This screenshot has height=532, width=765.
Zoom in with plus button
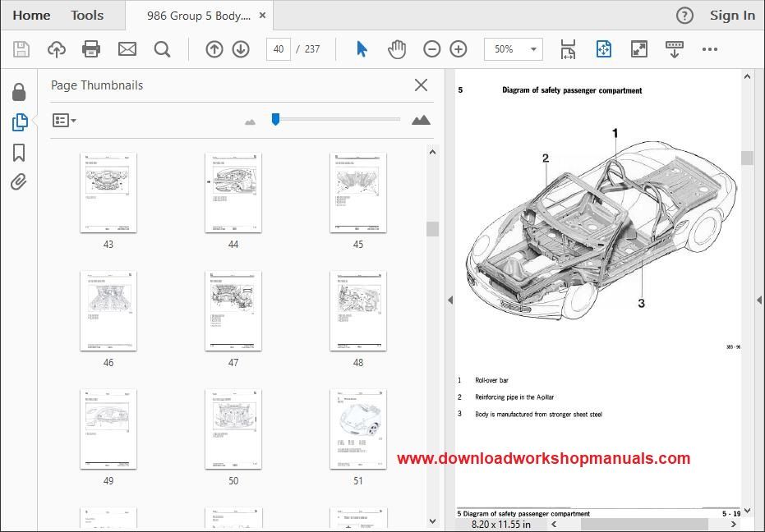pyautogui.click(x=459, y=49)
